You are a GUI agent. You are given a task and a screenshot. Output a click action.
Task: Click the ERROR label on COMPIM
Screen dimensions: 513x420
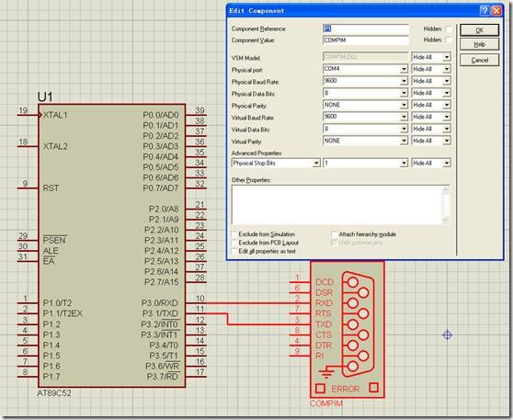point(345,389)
